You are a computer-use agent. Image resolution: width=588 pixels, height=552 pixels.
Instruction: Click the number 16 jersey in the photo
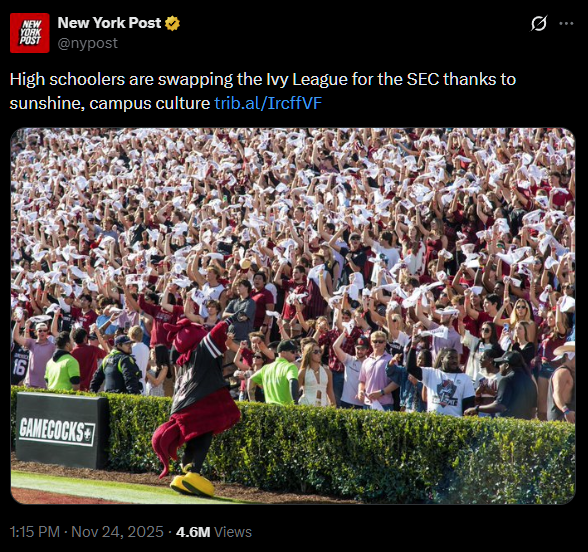(19, 368)
